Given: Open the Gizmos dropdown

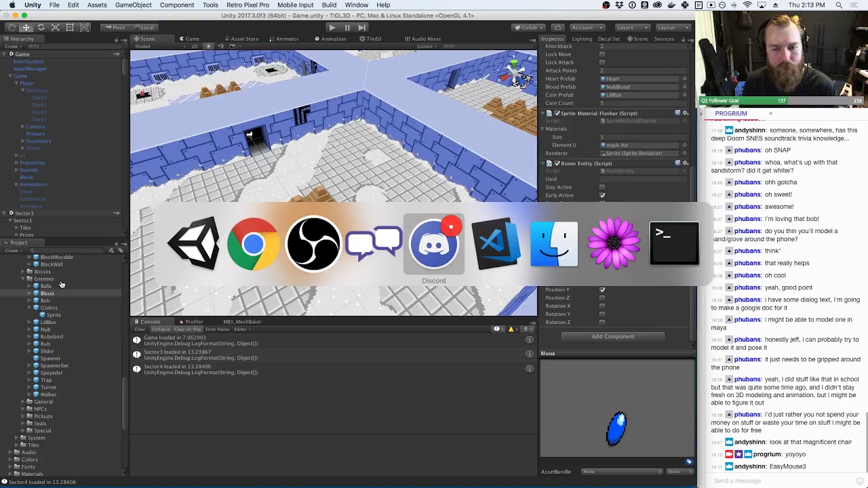Looking at the screenshot, I should [427, 46].
